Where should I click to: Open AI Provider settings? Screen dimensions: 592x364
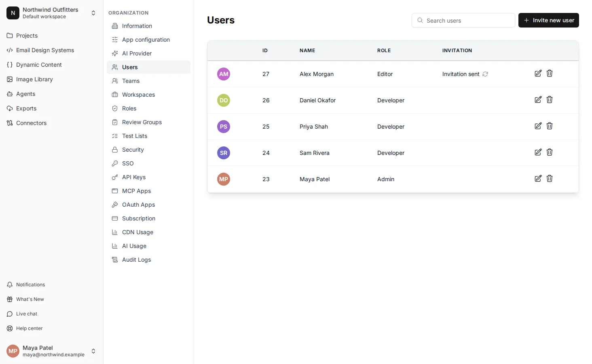coord(148,53)
